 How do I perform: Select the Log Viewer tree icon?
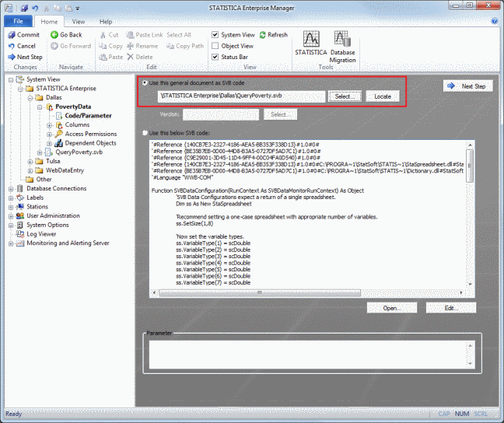click(x=20, y=234)
